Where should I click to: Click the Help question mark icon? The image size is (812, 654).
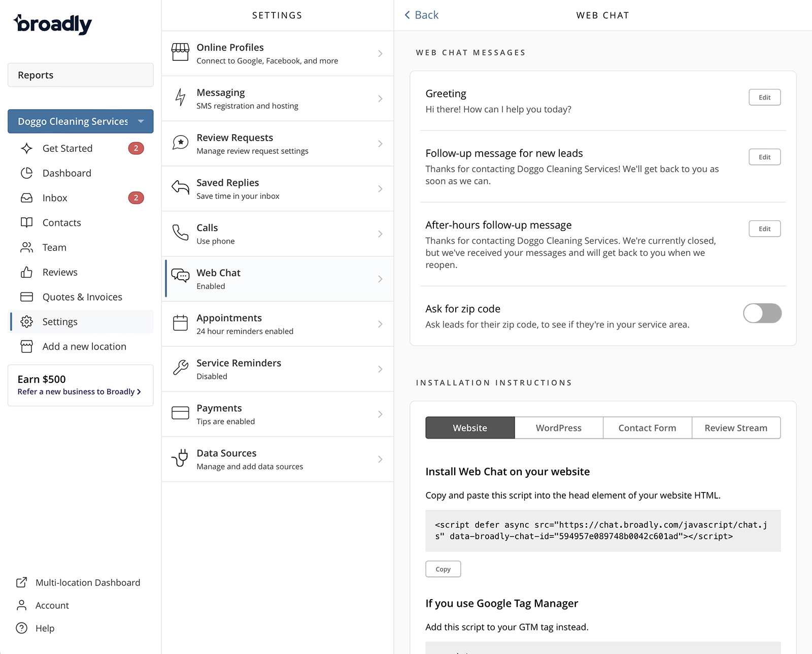21,628
